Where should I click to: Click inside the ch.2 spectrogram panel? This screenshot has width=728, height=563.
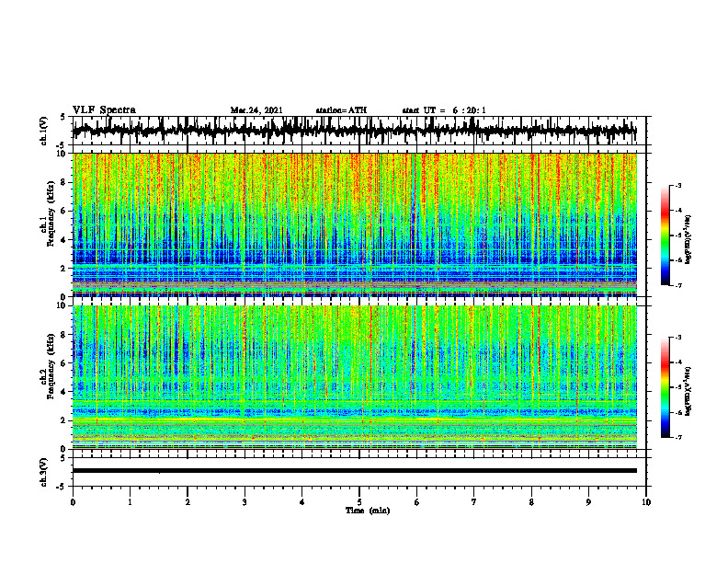click(355, 377)
